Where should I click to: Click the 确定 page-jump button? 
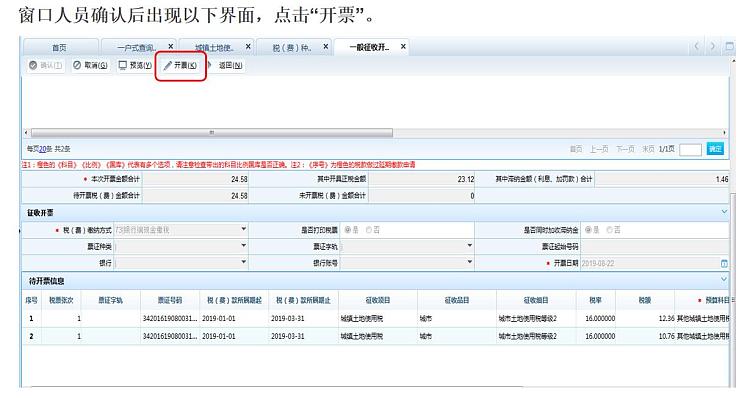715,149
